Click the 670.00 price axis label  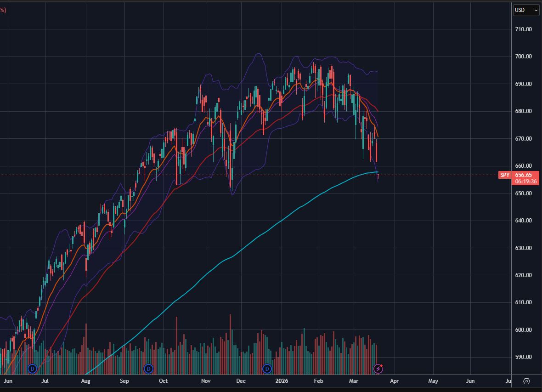(x=523, y=139)
